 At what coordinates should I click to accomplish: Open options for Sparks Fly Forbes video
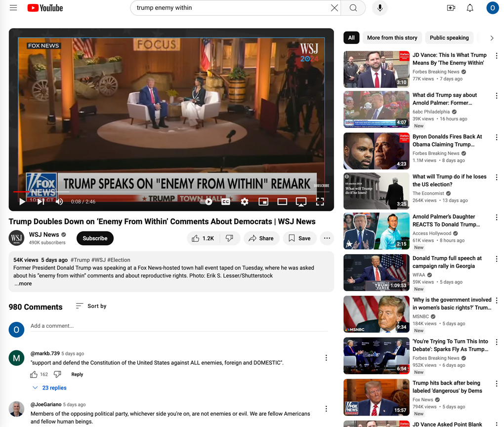coord(497,342)
